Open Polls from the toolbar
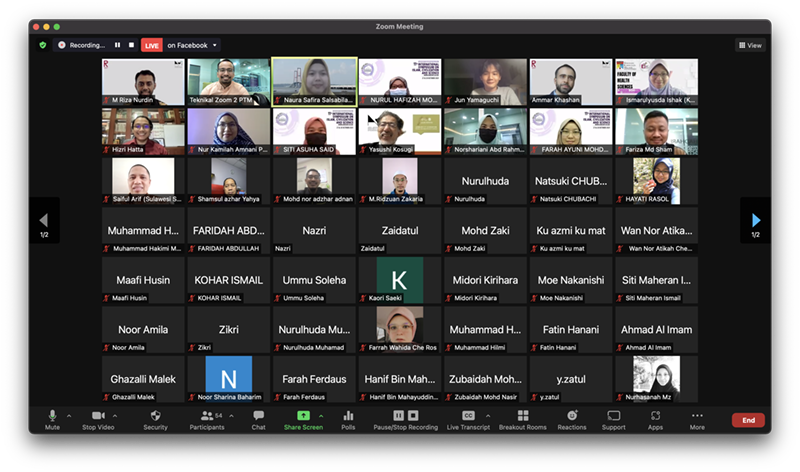Screen dimensions: 800x472 pos(348,416)
